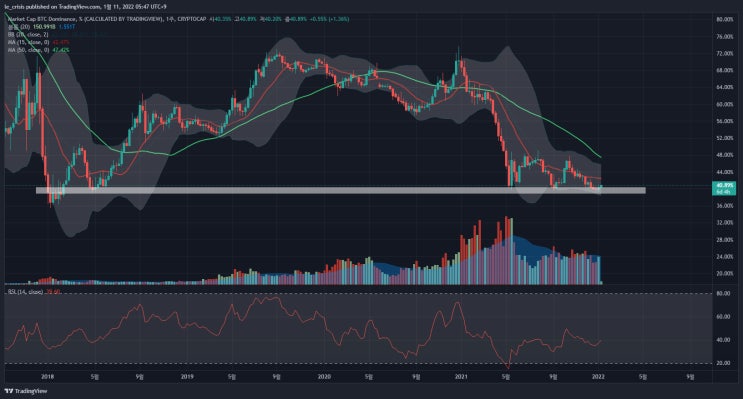Click the 36.00% label on price axis
This screenshot has height=399, width=743.
click(x=725, y=206)
